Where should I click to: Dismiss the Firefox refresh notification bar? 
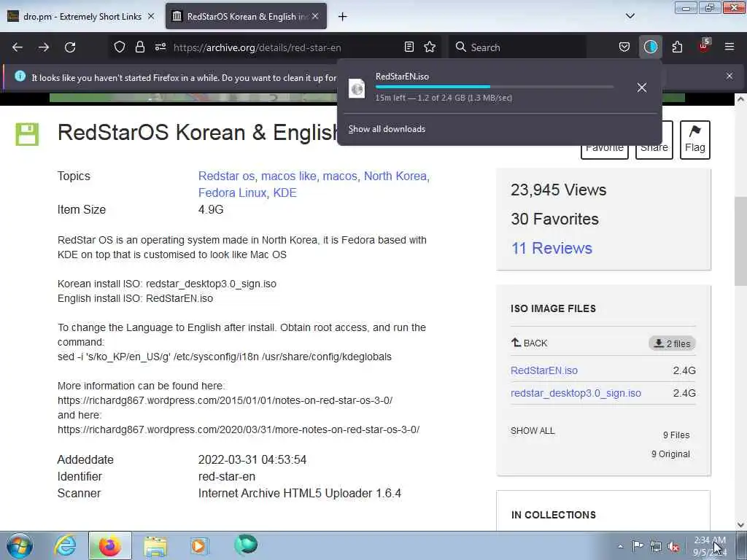(x=729, y=76)
